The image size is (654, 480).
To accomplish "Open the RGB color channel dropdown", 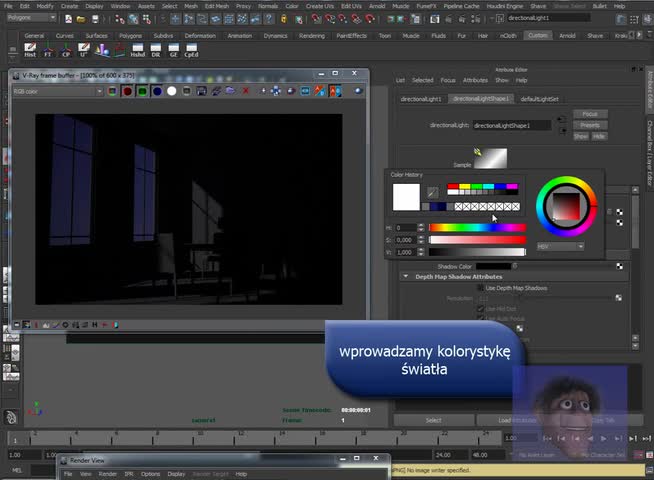I will point(56,91).
